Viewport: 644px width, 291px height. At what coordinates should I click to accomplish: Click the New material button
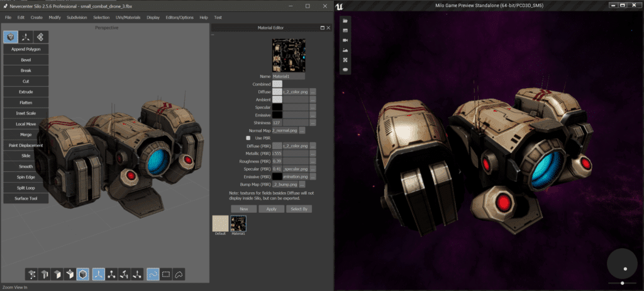tap(243, 209)
